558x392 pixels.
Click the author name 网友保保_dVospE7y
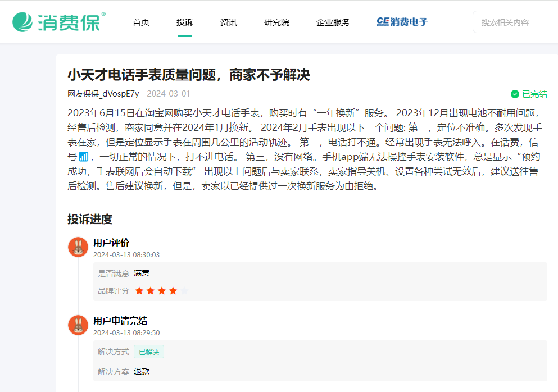[x=103, y=94]
